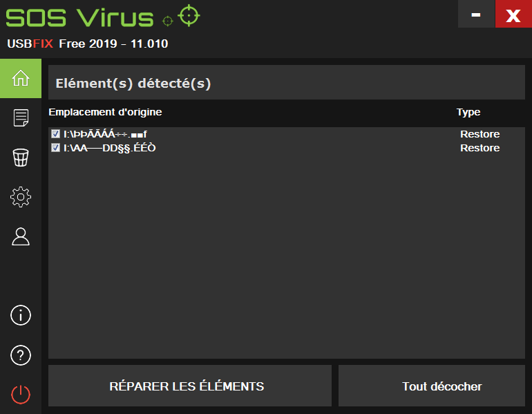Image resolution: width=532 pixels, height=414 pixels.
Task: Click the red power quit icon
Action: tap(21, 395)
